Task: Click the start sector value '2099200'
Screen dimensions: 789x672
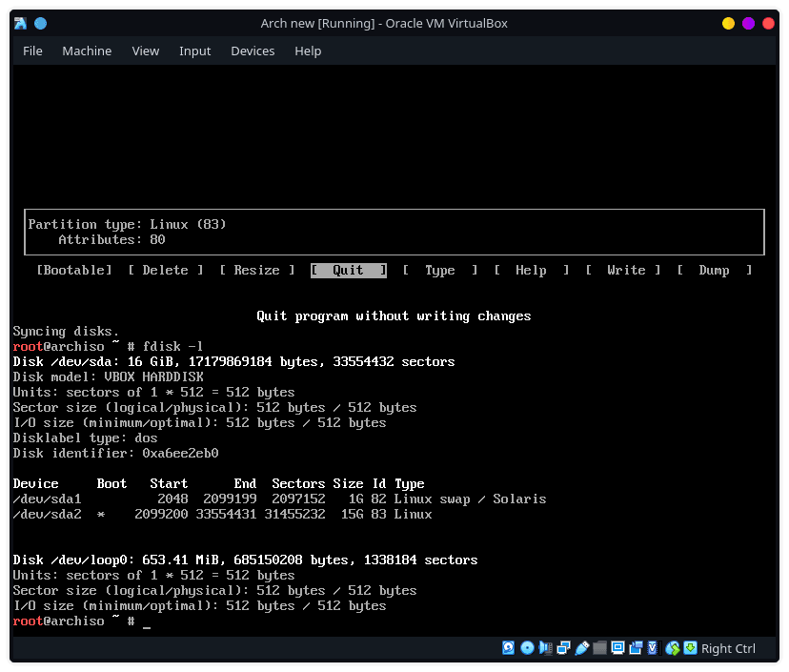Action: [161, 514]
